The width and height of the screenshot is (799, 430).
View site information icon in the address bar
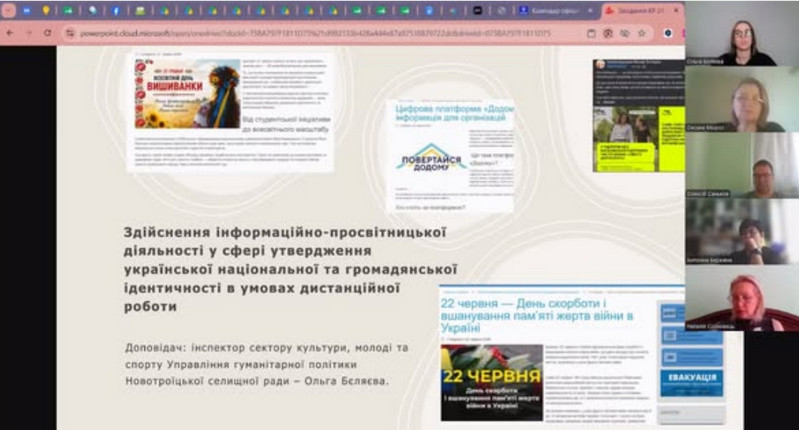pyautogui.click(x=70, y=33)
